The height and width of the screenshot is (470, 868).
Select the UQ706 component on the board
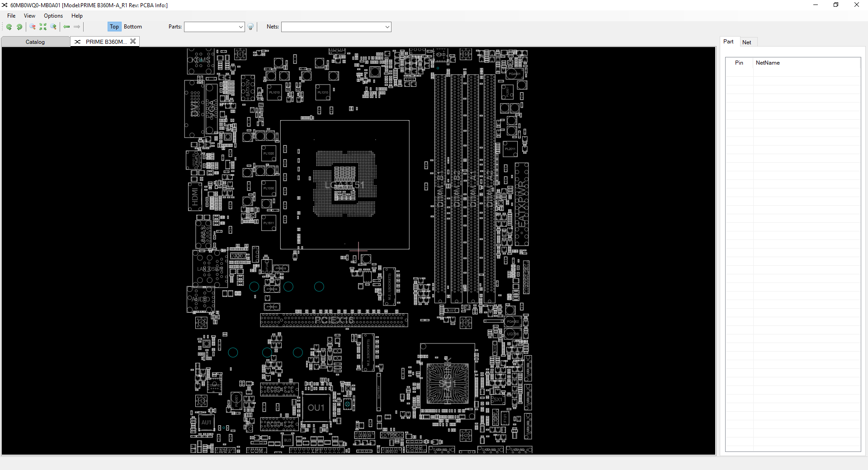click(x=513, y=334)
